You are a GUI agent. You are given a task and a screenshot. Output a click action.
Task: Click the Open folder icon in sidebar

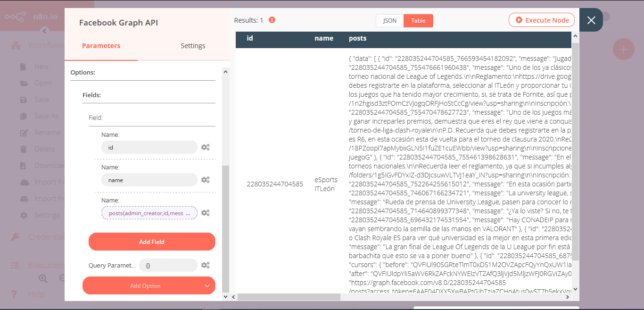pyautogui.click(x=24, y=83)
